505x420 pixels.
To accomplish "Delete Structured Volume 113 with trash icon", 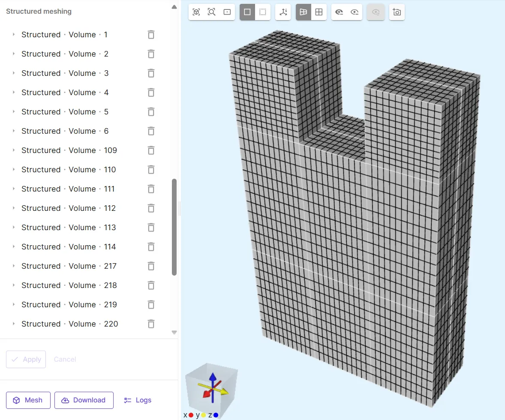I will (x=151, y=228).
